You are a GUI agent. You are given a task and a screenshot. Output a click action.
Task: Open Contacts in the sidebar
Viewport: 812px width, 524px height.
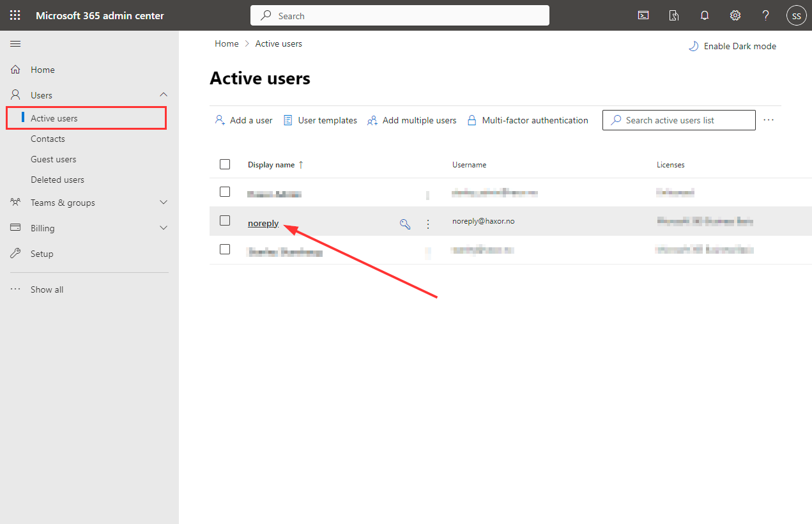[48, 139]
